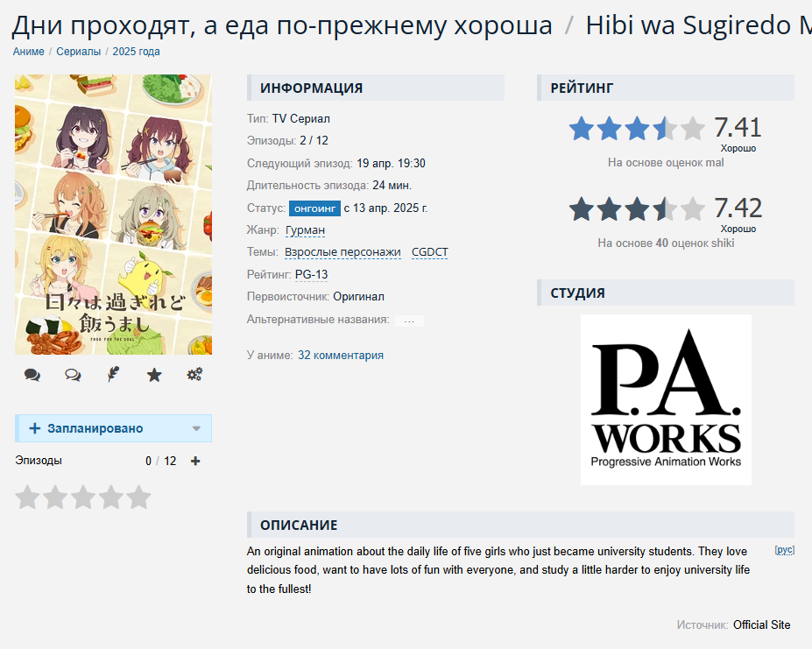Open the reviews outline-bubbles icon below the poster
The image size is (812, 649).
tap(73, 375)
